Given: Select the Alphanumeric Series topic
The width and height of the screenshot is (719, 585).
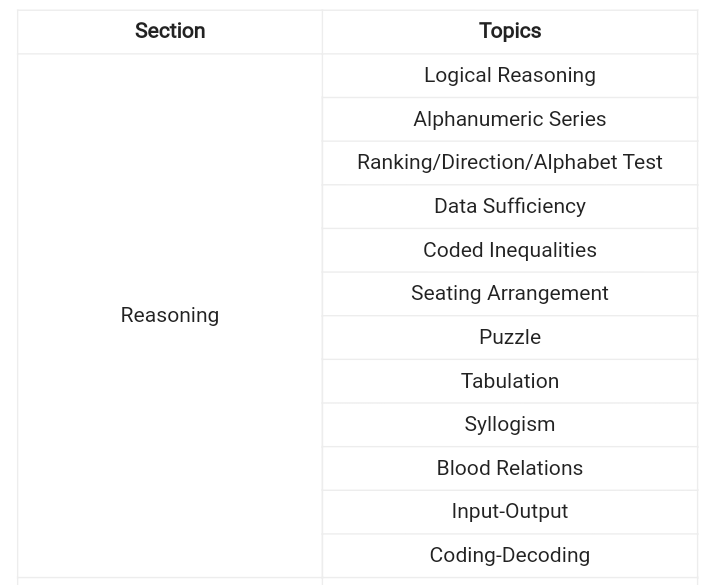Looking at the screenshot, I should [509, 119].
